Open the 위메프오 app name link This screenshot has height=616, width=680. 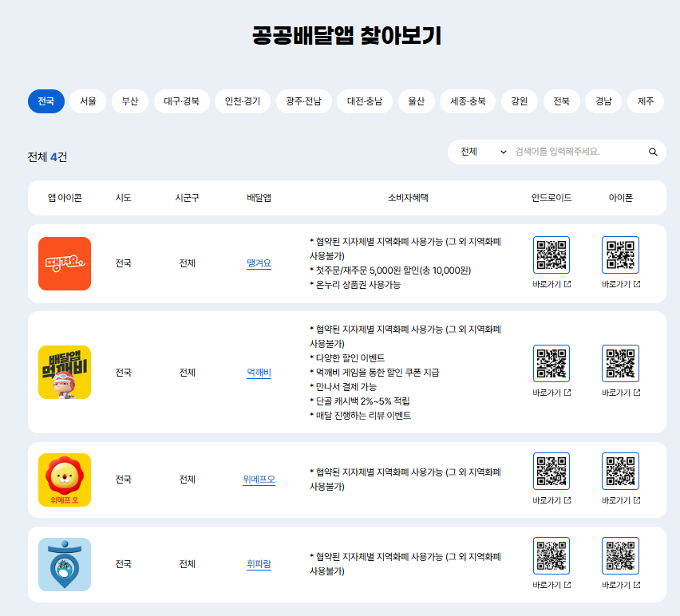coord(259,480)
